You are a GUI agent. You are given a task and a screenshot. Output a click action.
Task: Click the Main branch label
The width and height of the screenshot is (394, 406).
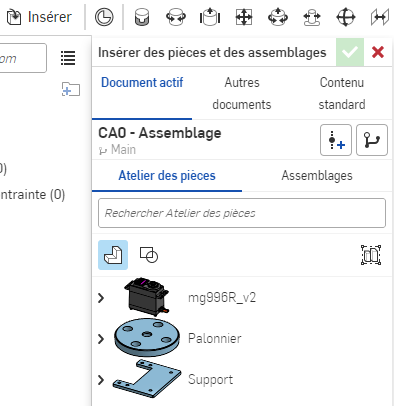tap(123, 150)
